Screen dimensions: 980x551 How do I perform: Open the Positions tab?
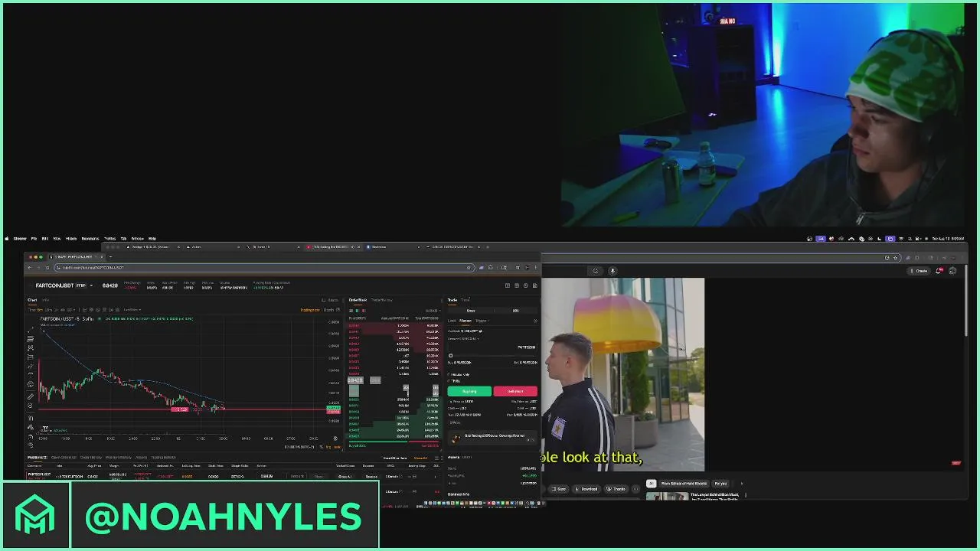(38, 458)
